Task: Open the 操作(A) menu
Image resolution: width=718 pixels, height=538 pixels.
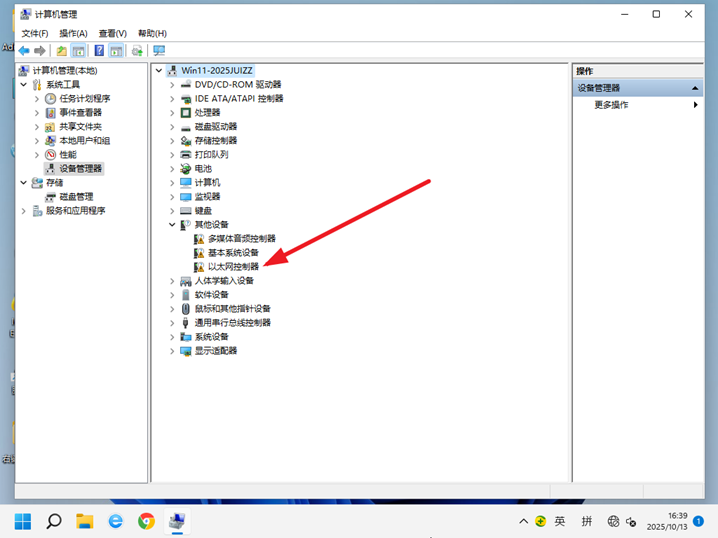Action: coord(73,33)
